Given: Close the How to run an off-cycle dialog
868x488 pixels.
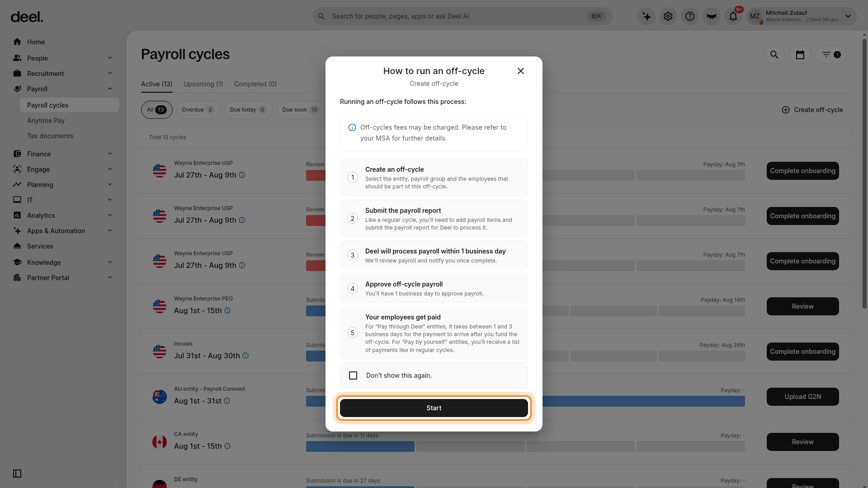Looking at the screenshot, I should 521,71.
